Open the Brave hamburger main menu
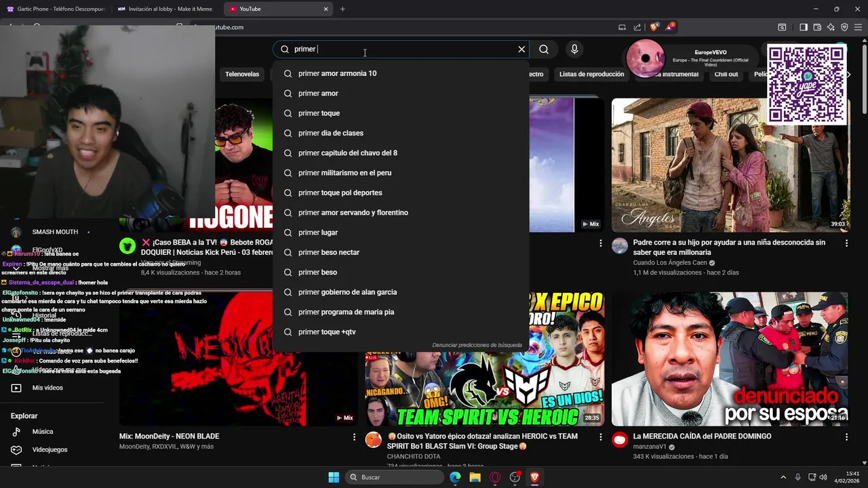Viewport: 868px width, 488px height. click(858, 27)
